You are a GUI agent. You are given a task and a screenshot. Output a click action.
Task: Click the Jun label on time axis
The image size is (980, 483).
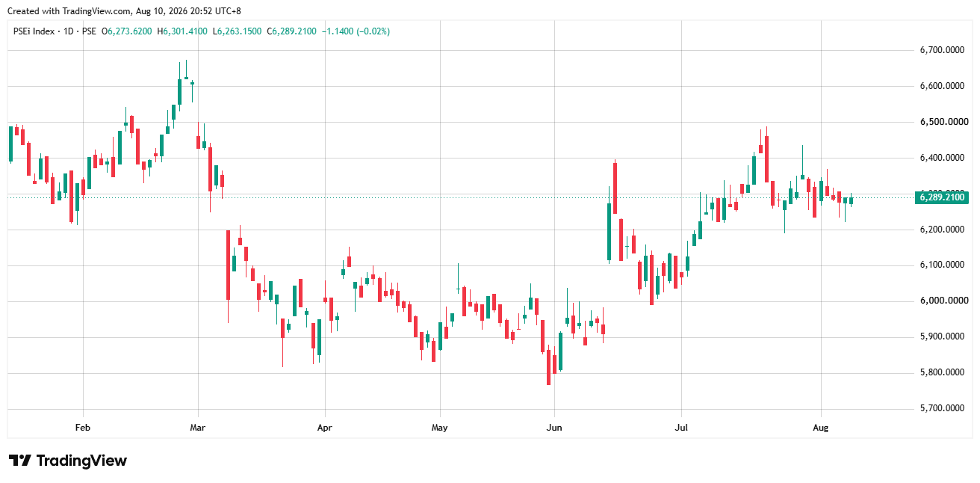[554, 428]
